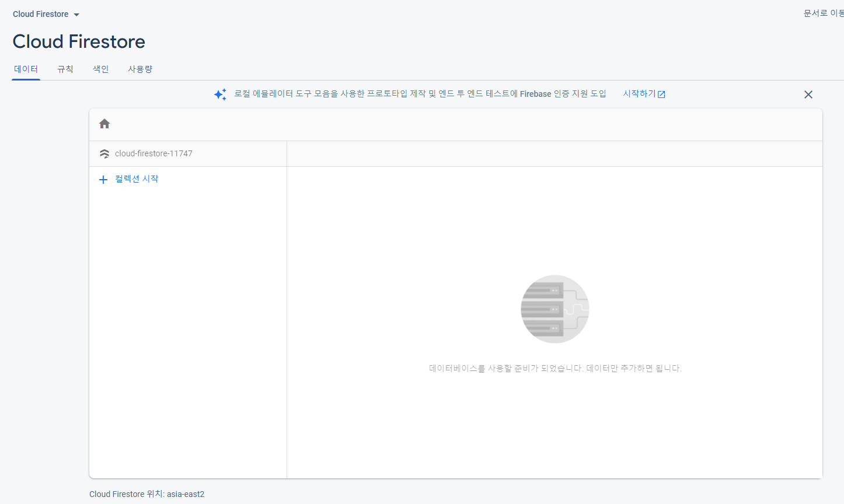Click the 데이터베이스를 사용할 준비가 되었습니다 message
Screen dimensions: 844x504
555,369
